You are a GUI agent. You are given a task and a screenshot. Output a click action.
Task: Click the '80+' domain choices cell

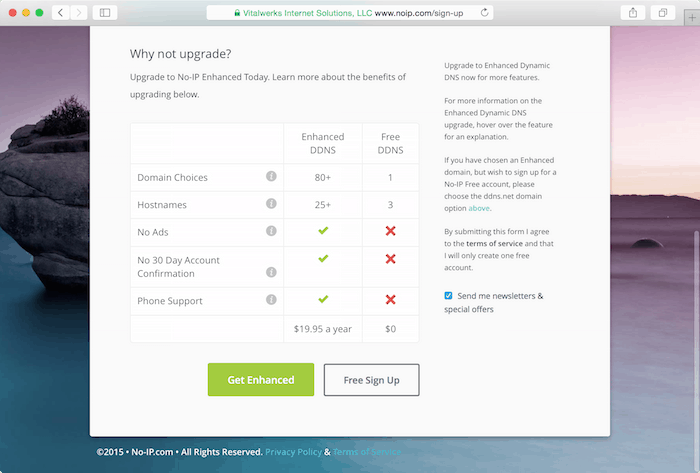323,177
